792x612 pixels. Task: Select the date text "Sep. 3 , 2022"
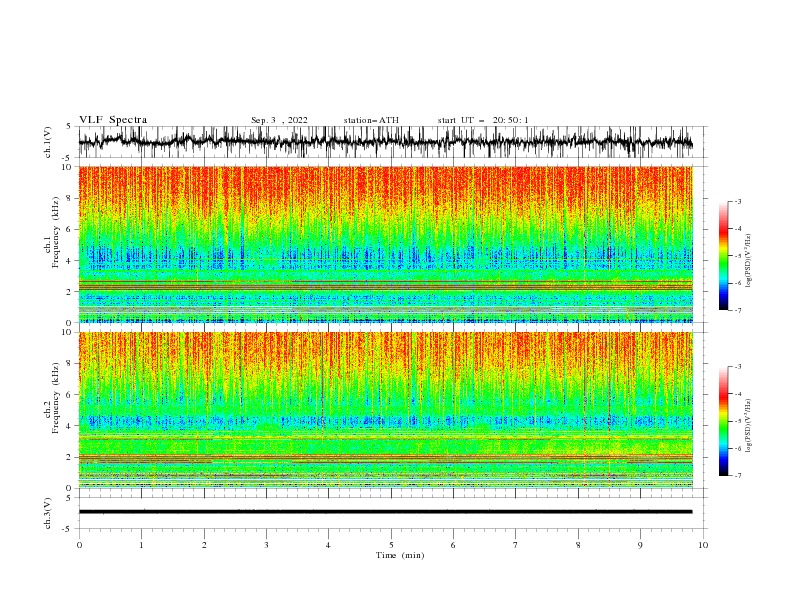279,120
